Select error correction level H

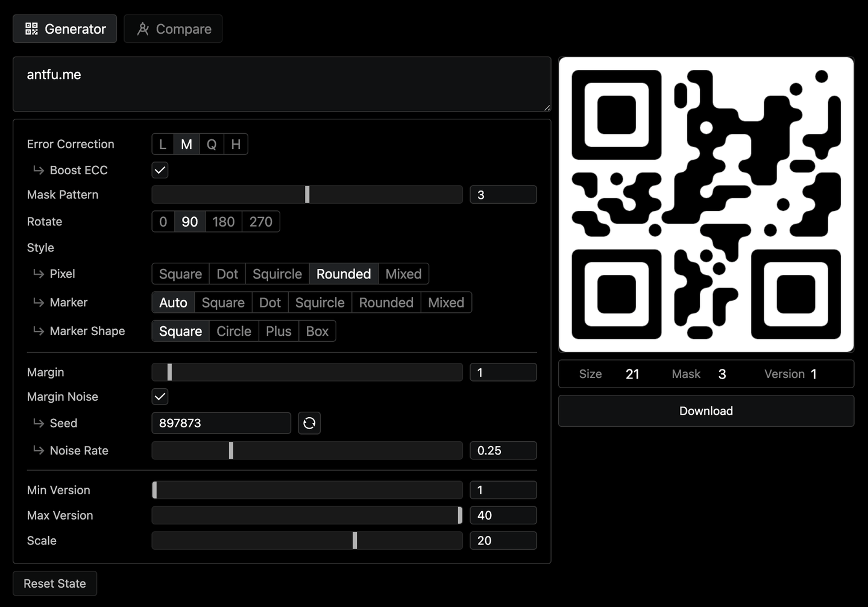(x=236, y=144)
